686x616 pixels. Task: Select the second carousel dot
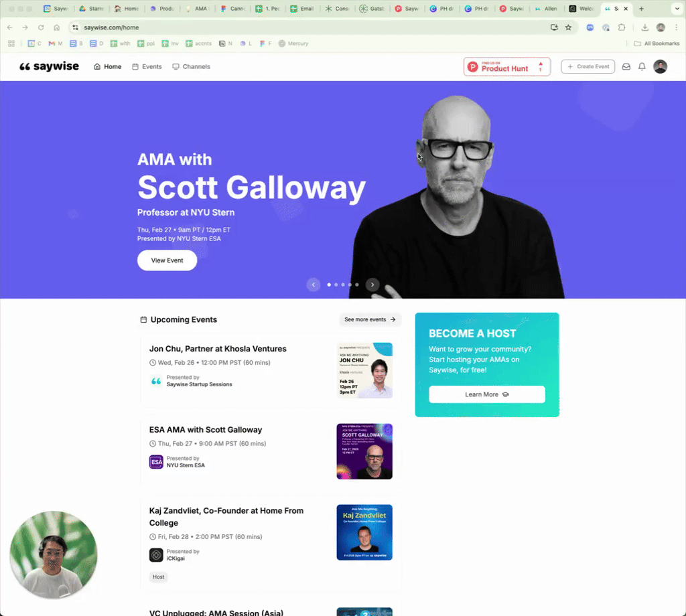[336, 285]
